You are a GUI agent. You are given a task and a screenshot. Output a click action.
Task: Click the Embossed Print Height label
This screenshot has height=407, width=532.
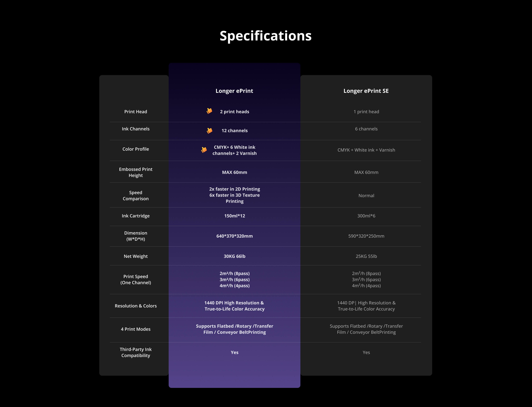coord(135,172)
